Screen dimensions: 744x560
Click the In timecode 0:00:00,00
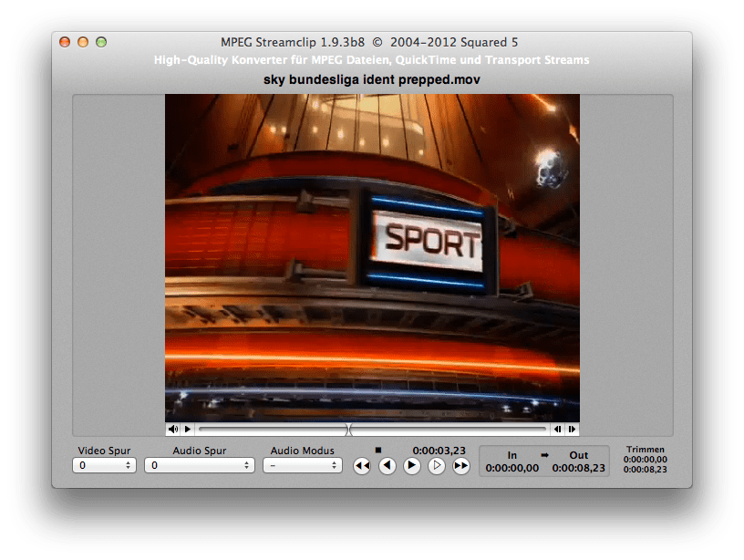pyautogui.click(x=512, y=469)
